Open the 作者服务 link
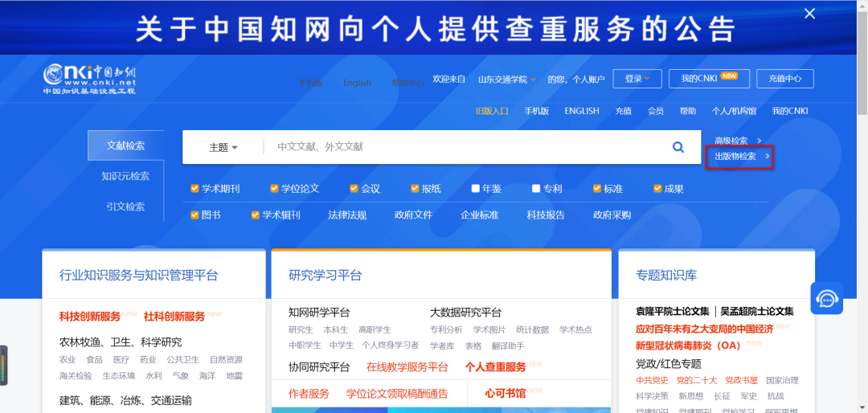 tap(309, 394)
